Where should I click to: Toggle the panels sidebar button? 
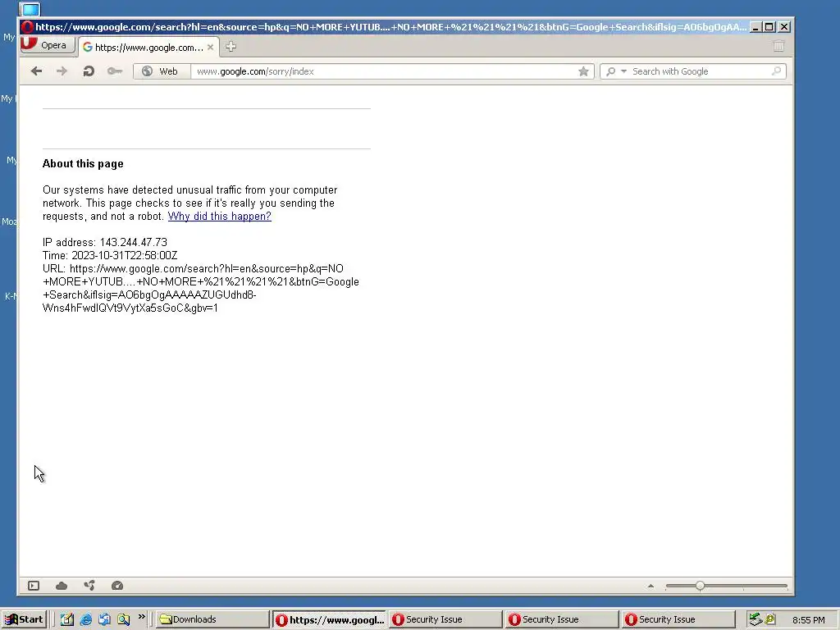pyautogui.click(x=34, y=586)
